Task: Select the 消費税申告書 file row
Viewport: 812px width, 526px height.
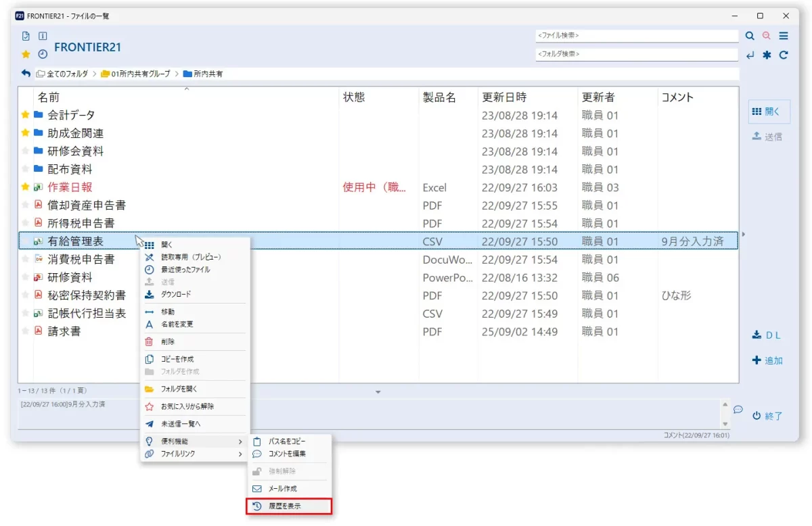Action: coord(378,259)
